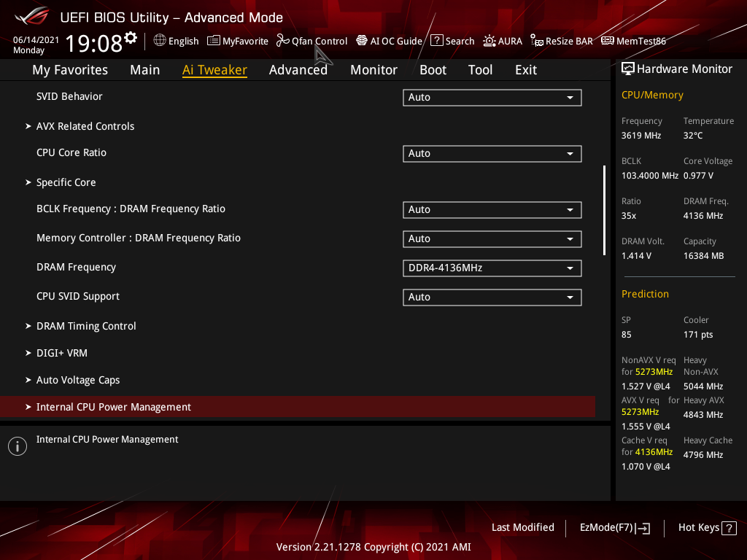Switch to Exit tab
This screenshot has width=747, height=560.
click(x=526, y=70)
